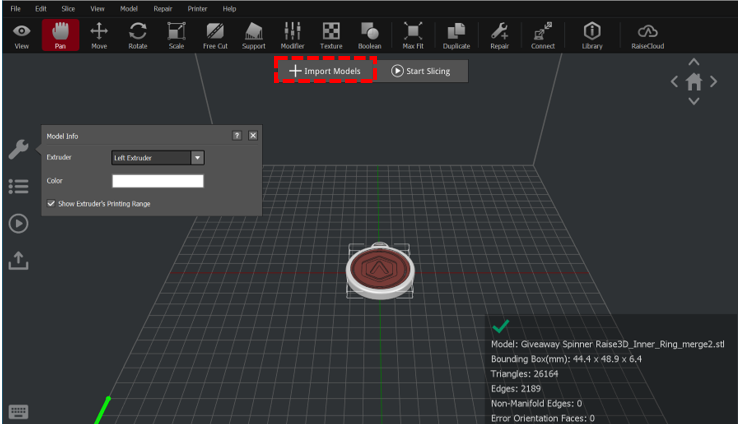Viewport: 738px width, 424px height.
Task: Click the white Color swatch
Action: [157, 181]
